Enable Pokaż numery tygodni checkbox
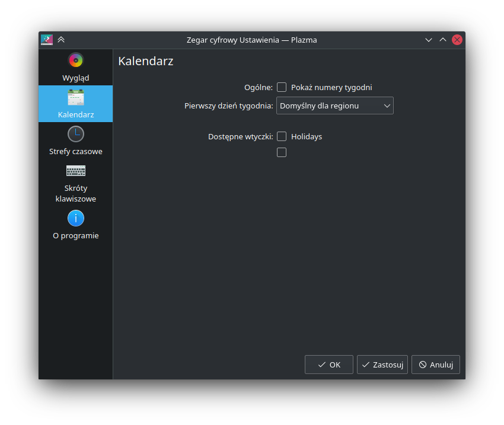The image size is (504, 425). [282, 87]
